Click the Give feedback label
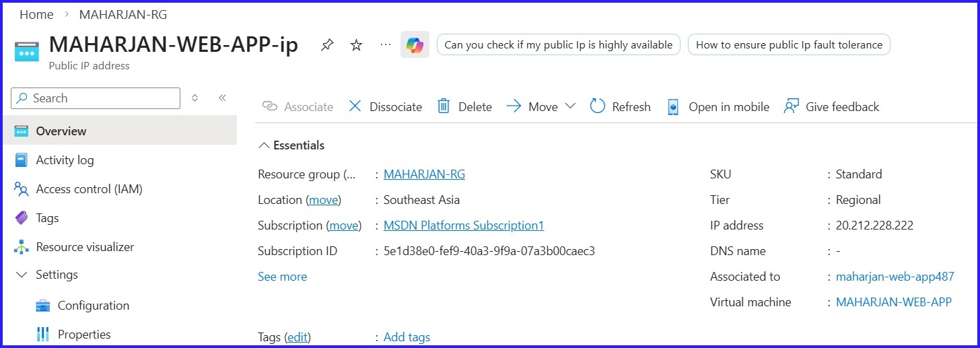The width and height of the screenshot is (980, 348). tap(842, 107)
